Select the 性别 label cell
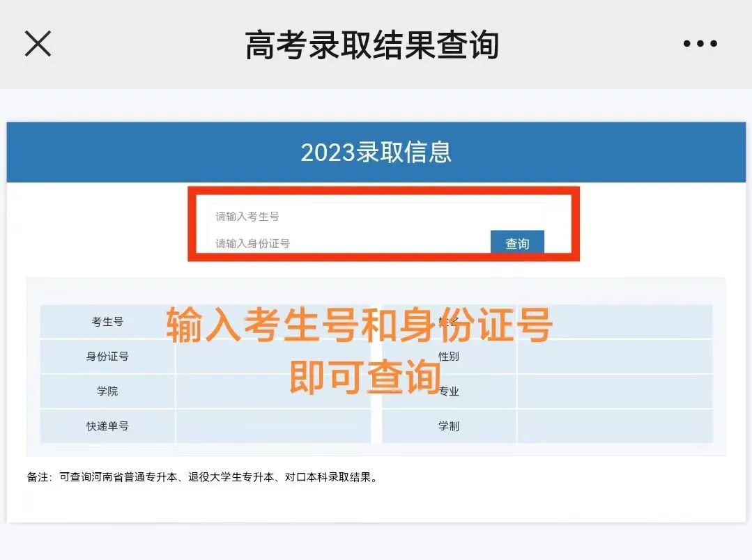 pyautogui.click(x=449, y=357)
